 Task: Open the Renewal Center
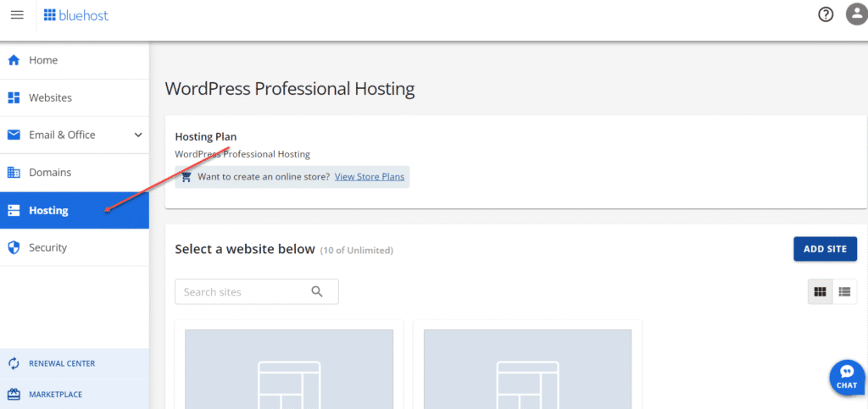[x=61, y=363]
